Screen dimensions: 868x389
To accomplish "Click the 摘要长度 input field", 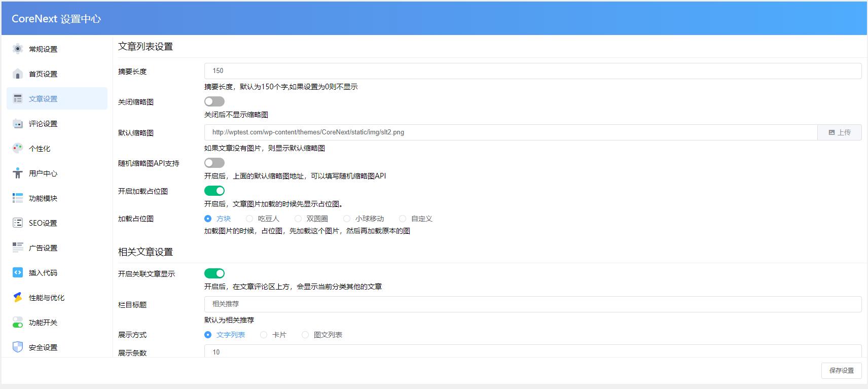I will point(532,71).
